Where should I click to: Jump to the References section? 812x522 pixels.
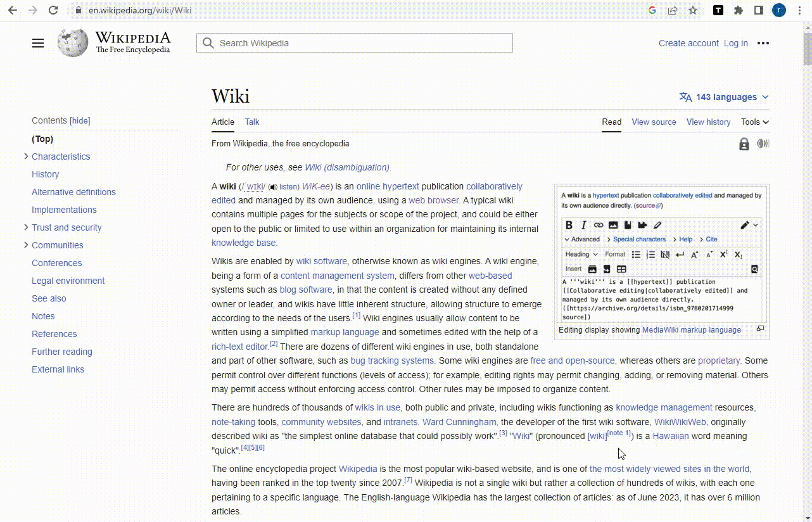[x=54, y=334]
